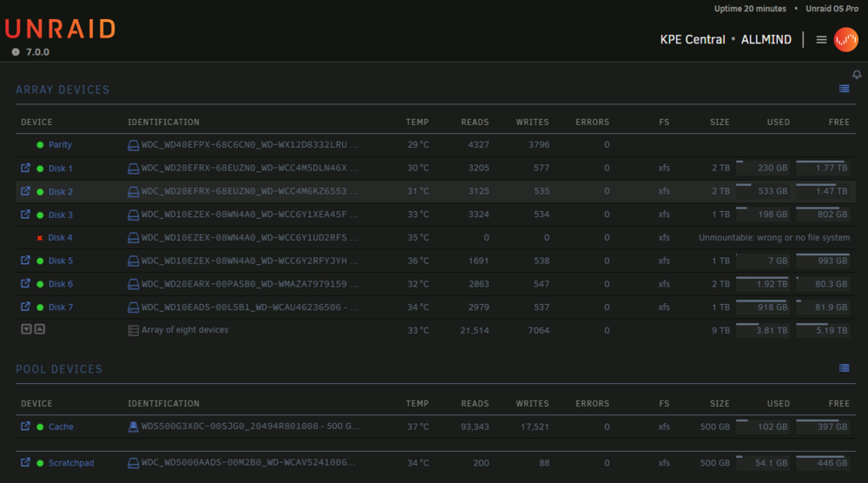Click the drive icon for the Parity device
The height and width of the screenshot is (483, 868).
133,145
